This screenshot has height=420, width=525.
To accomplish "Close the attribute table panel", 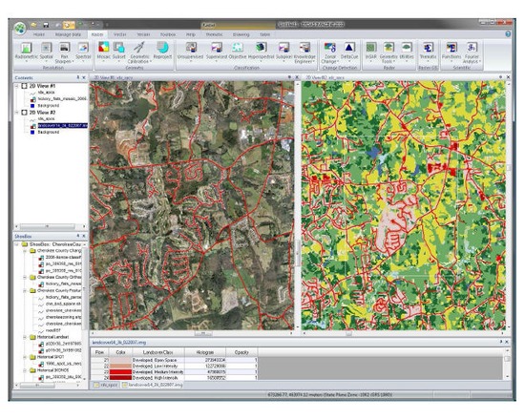I will coord(507,342).
